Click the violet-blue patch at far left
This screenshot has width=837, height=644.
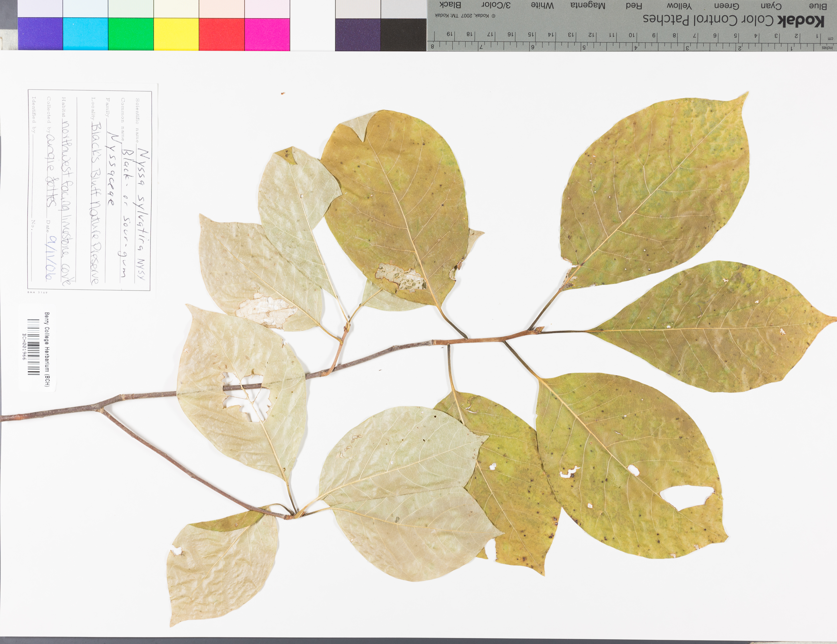pyautogui.click(x=40, y=34)
